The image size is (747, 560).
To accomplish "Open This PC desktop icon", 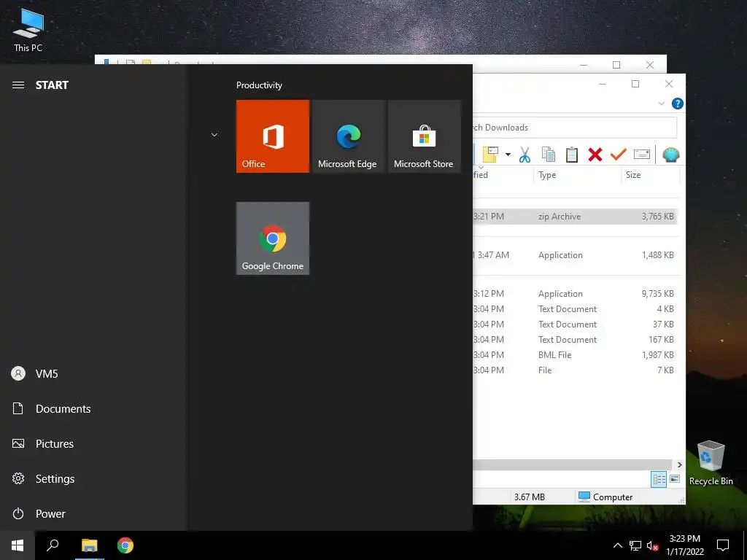I will click(28, 29).
